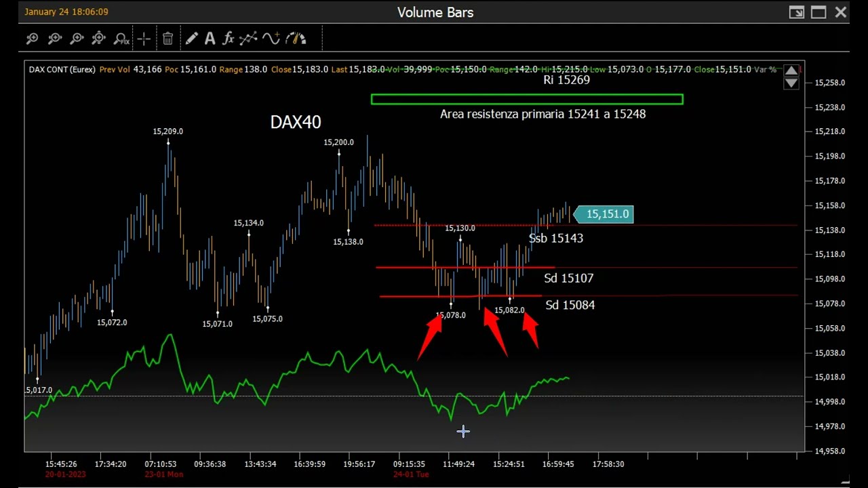Click the '15,258.0' price axis label
The width and height of the screenshot is (868, 488).
pyautogui.click(x=830, y=83)
